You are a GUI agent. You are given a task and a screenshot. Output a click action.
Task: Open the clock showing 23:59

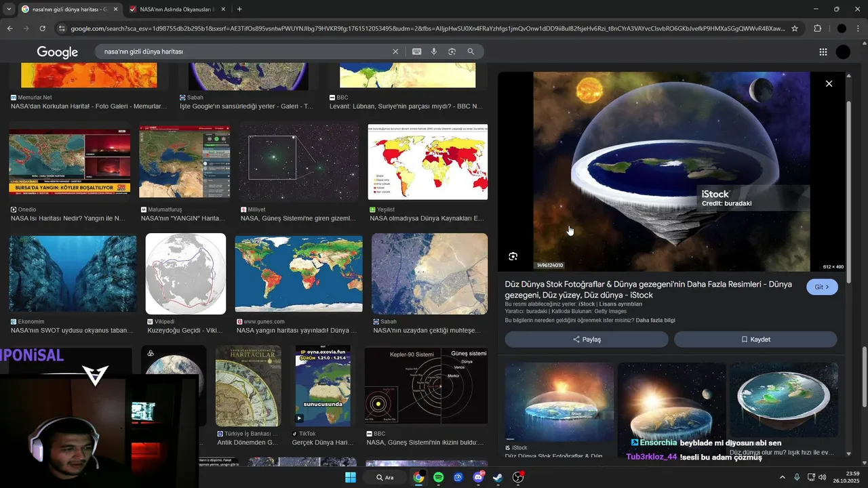click(848, 477)
